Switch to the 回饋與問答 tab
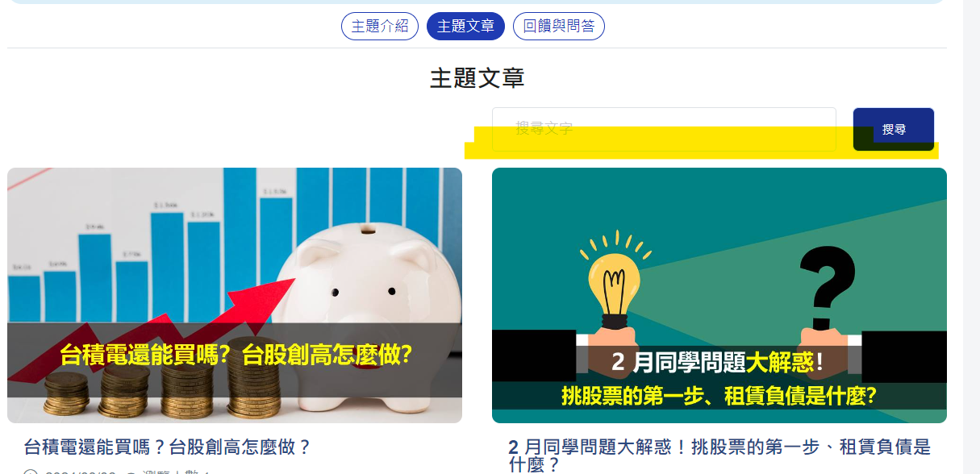 (x=559, y=26)
